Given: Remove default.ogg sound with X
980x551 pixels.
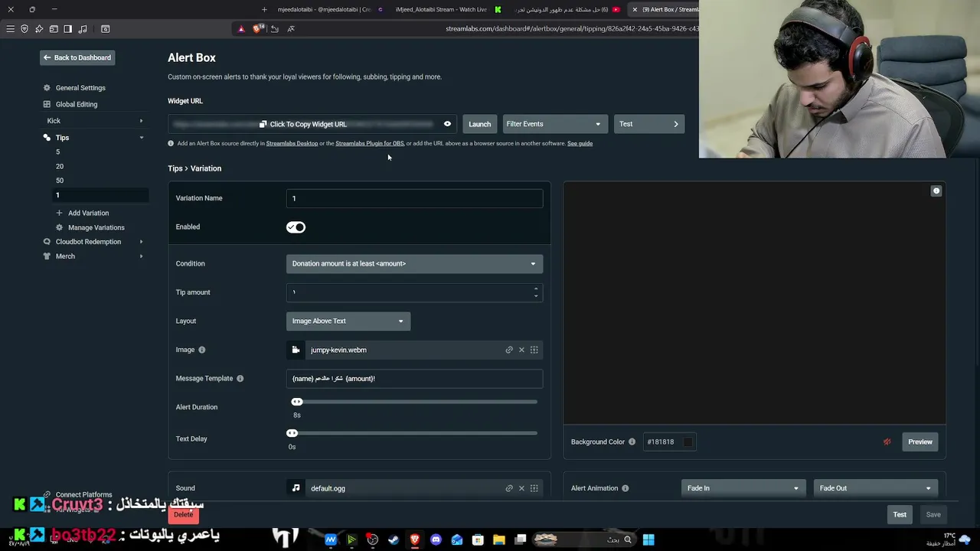Looking at the screenshot, I should 521,488.
